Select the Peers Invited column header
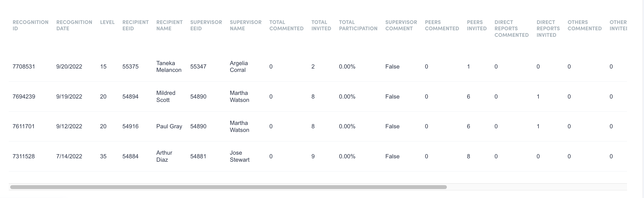The width and height of the screenshot is (644, 198). pyautogui.click(x=476, y=25)
